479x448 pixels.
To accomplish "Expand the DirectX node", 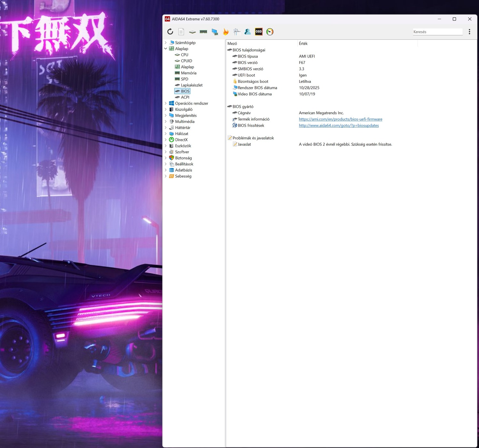I will (166, 140).
